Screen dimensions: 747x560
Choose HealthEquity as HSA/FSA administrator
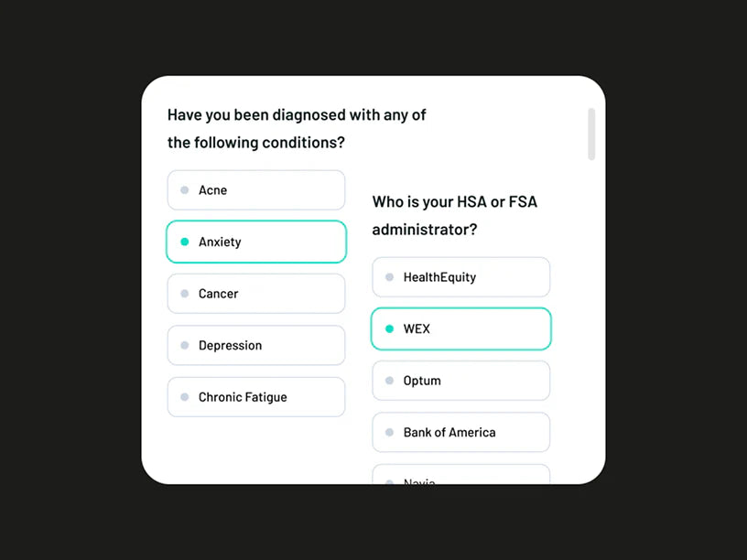460,277
